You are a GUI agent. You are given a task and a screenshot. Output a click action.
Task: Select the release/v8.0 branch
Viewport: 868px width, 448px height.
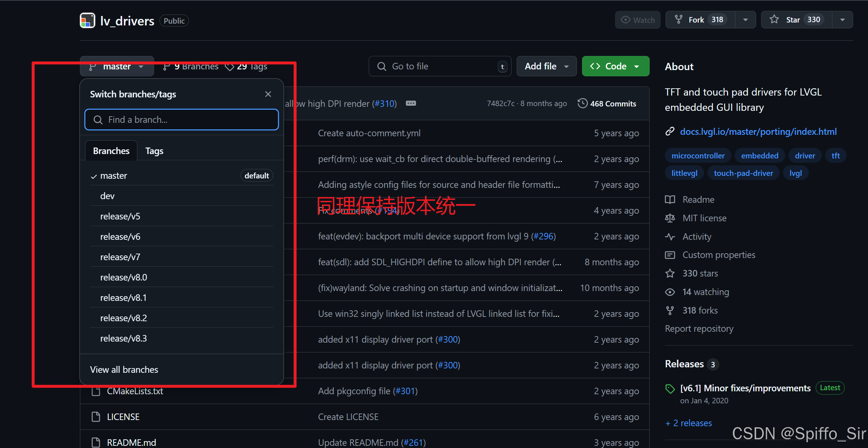click(x=182, y=277)
